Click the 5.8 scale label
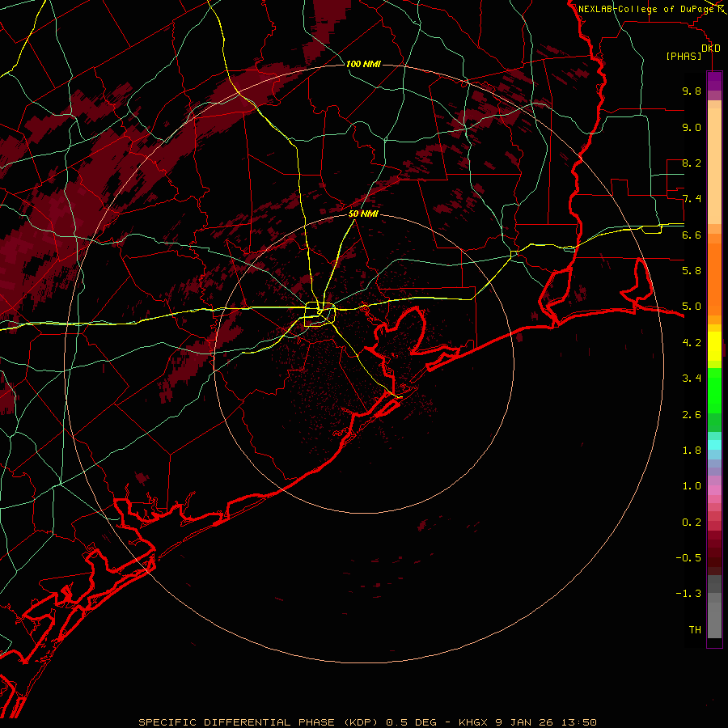 (x=692, y=271)
